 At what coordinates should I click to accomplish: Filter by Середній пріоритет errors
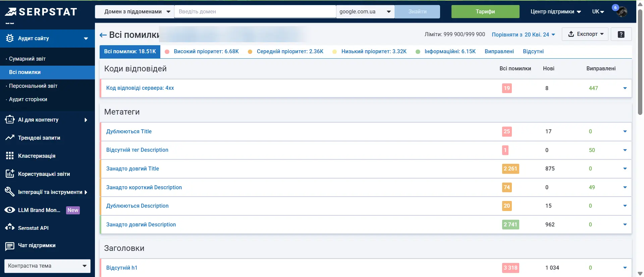coord(290,52)
